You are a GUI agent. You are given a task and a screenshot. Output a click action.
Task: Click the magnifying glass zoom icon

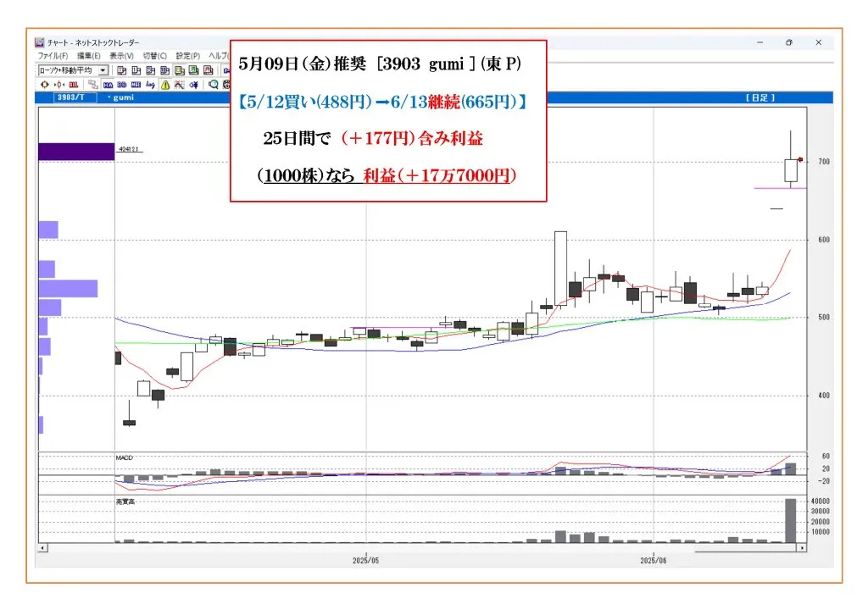coord(213,85)
